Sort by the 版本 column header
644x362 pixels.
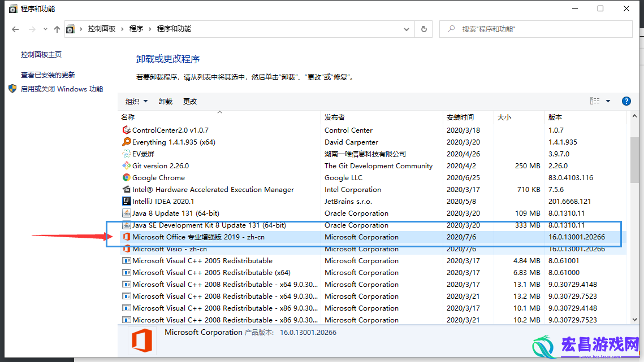[555, 117]
